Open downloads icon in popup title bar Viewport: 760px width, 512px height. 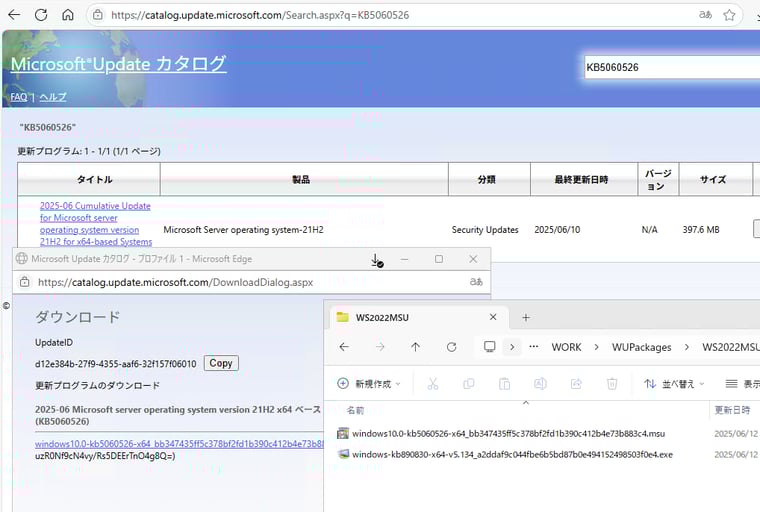pyautogui.click(x=377, y=260)
